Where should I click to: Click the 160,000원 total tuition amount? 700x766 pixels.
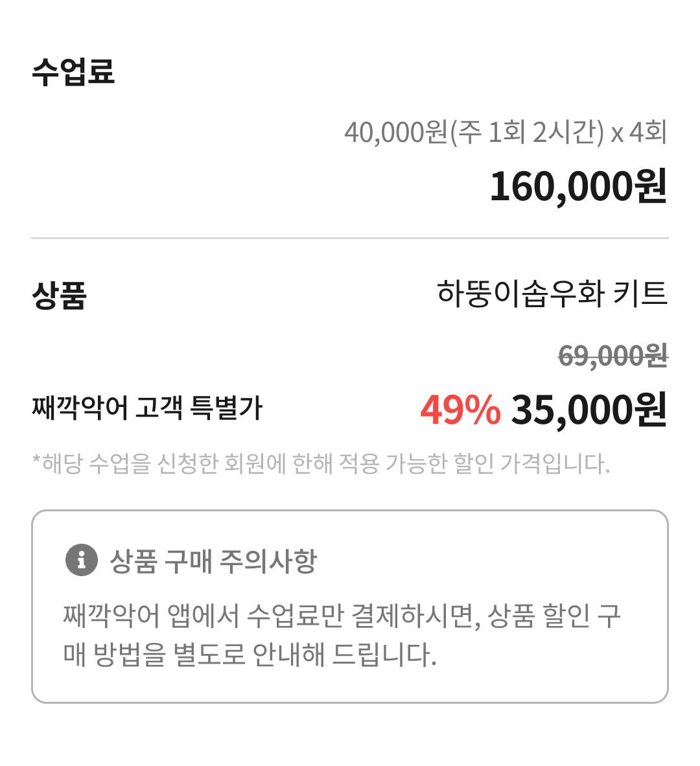[x=577, y=187]
